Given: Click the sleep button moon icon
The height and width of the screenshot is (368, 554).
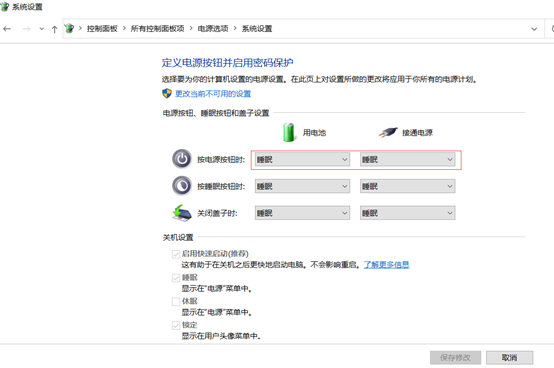Looking at the screenshot, I should pos(182,186).
